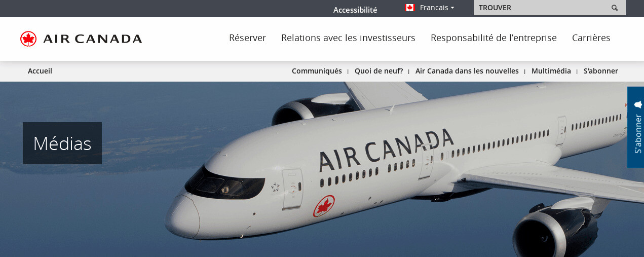Go to the Multimédia section
This screenshot has height=257, width=644.
point(551,71)
